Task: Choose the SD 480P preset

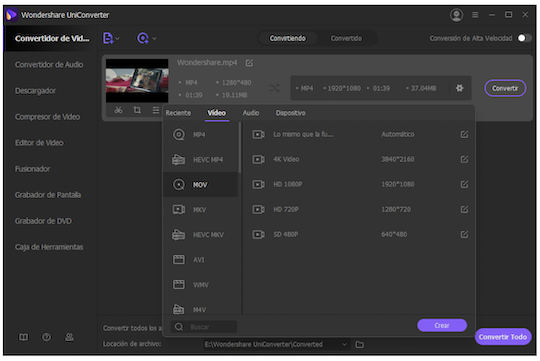Action: 360,235
